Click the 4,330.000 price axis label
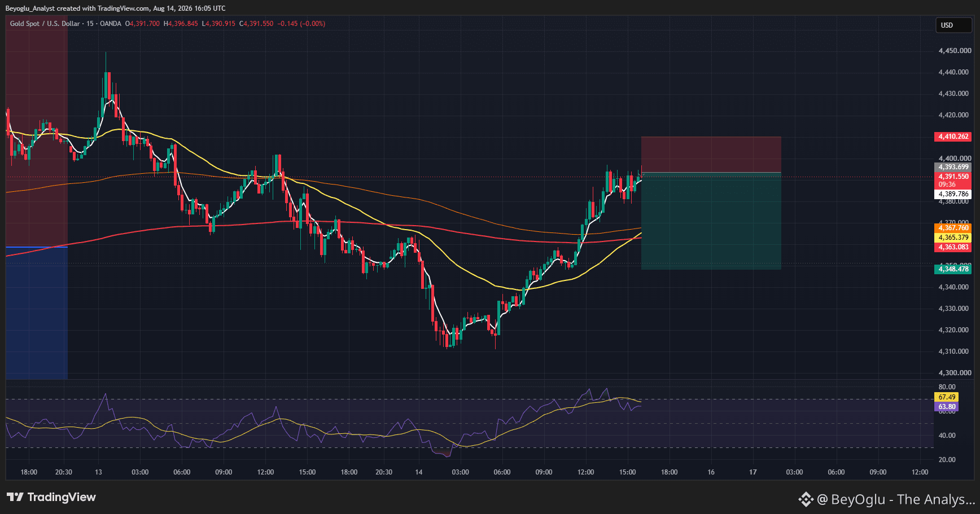This screenshot has width=980, height=514. pos(953,309)
